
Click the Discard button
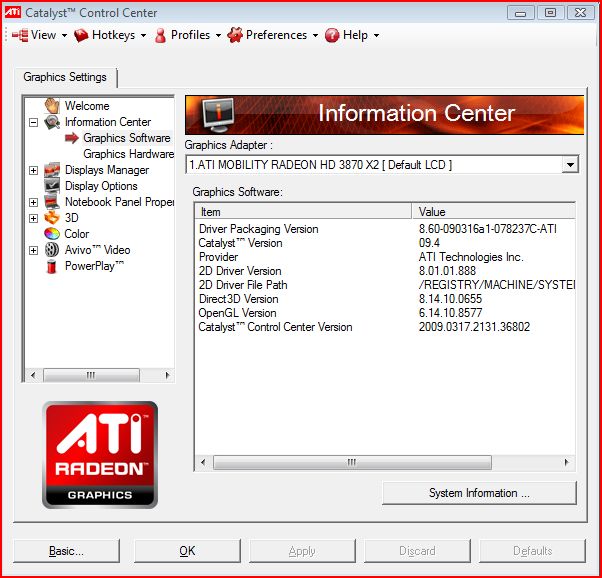pyautogui.click(x=417, y=551)
